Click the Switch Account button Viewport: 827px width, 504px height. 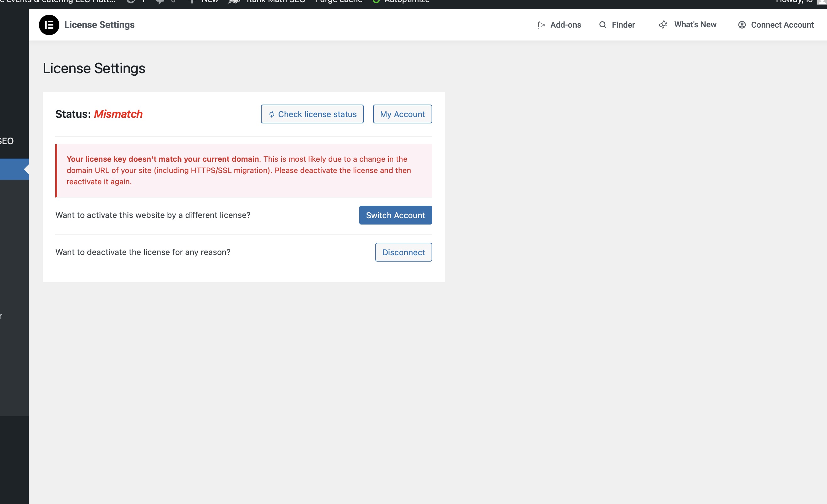click(395, 215)
